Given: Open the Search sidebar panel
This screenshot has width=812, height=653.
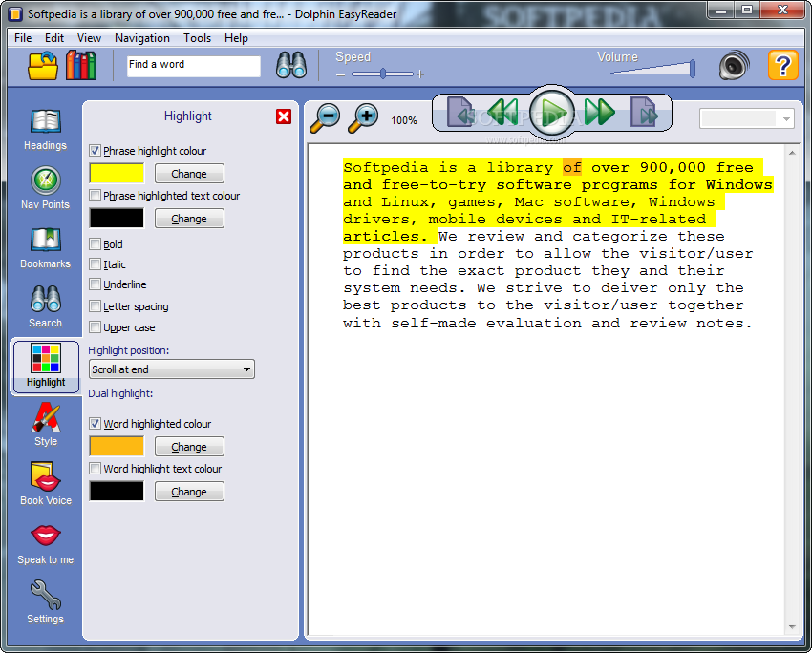Looking at the screenshot, I should coord(46,306).
